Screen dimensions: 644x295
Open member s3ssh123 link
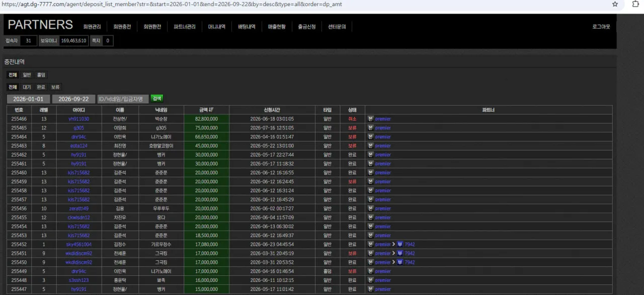[79, 280]
